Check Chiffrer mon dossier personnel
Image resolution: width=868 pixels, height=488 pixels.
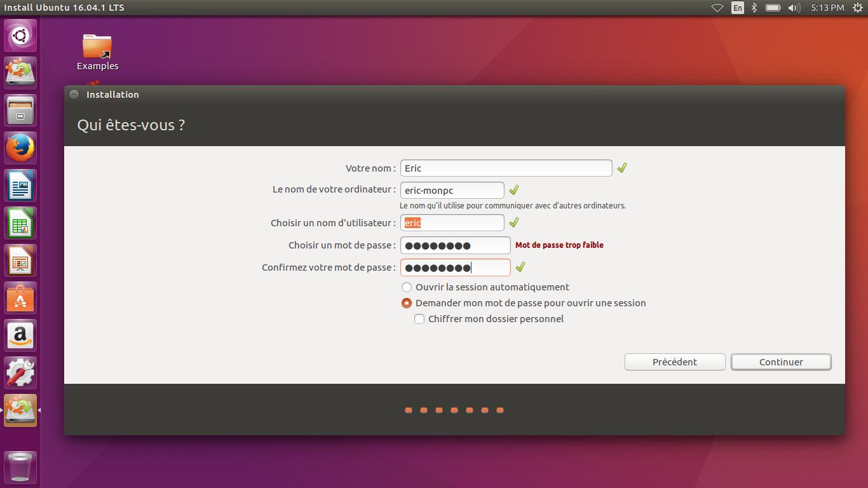489,319
